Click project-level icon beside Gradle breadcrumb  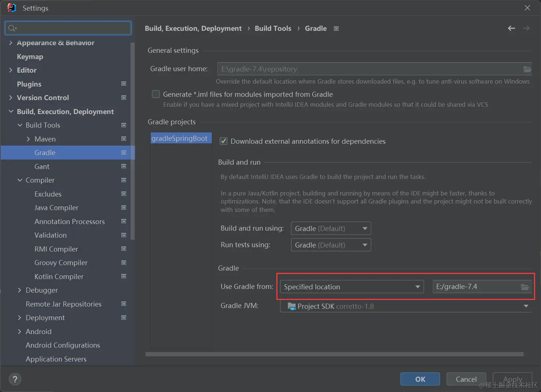[336, 29]
